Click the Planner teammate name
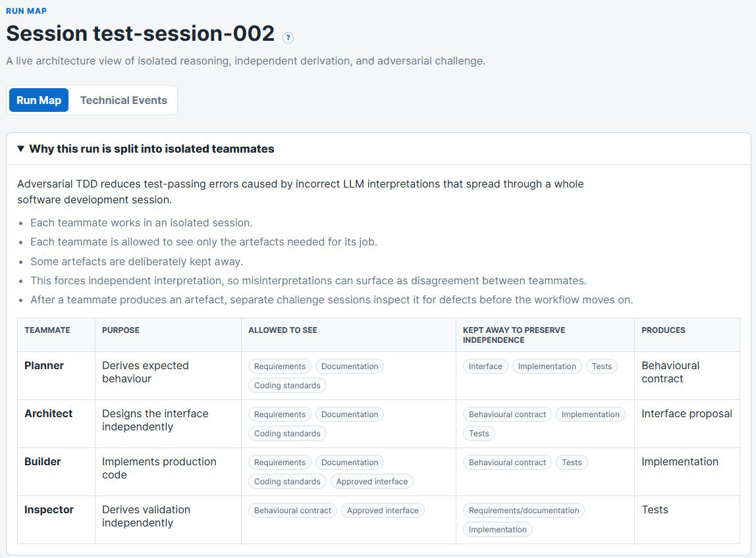 44,366
